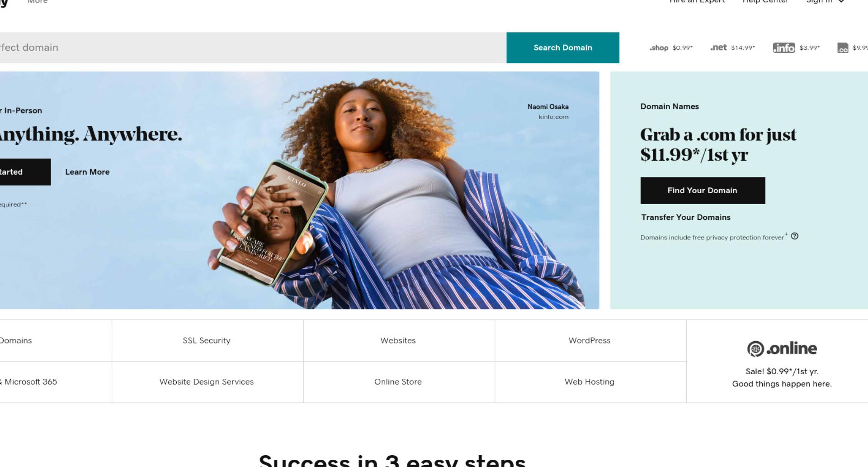Image resolution: width=868 pixels, height=467 pixels.
Task: Click the Search Domain button
Action: 563,48
